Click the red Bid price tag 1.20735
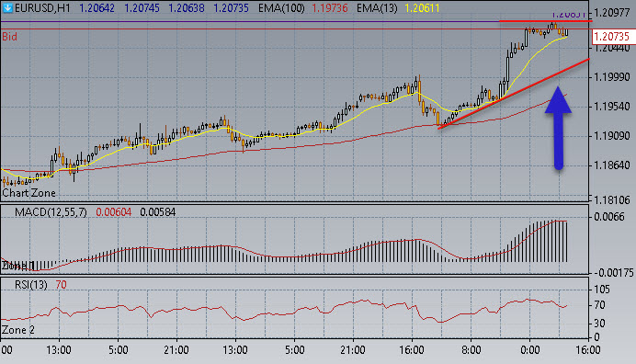This screenshot has height=364, width=636. pyautogui.click(x=611, y=37)
